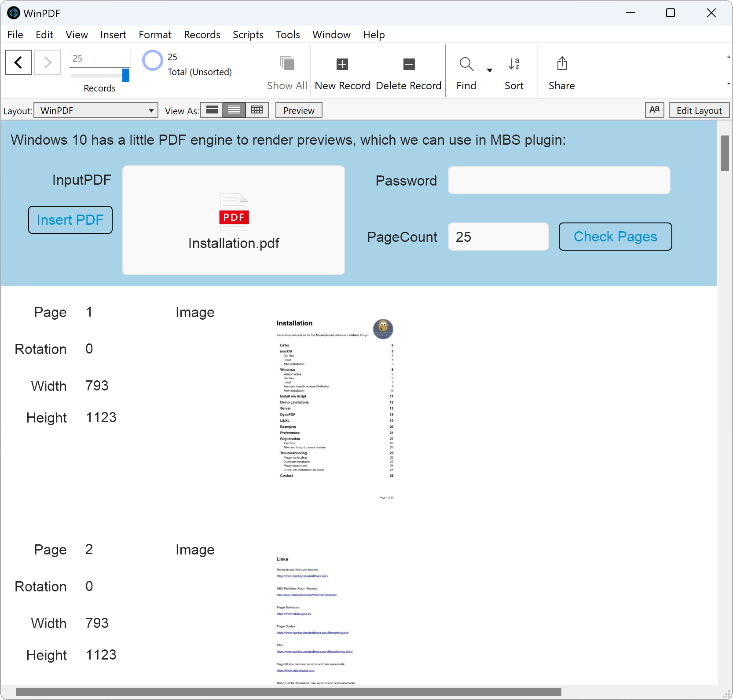Open the File menu
The height and width of the screenshot is (700, 733).
[15, 35]
